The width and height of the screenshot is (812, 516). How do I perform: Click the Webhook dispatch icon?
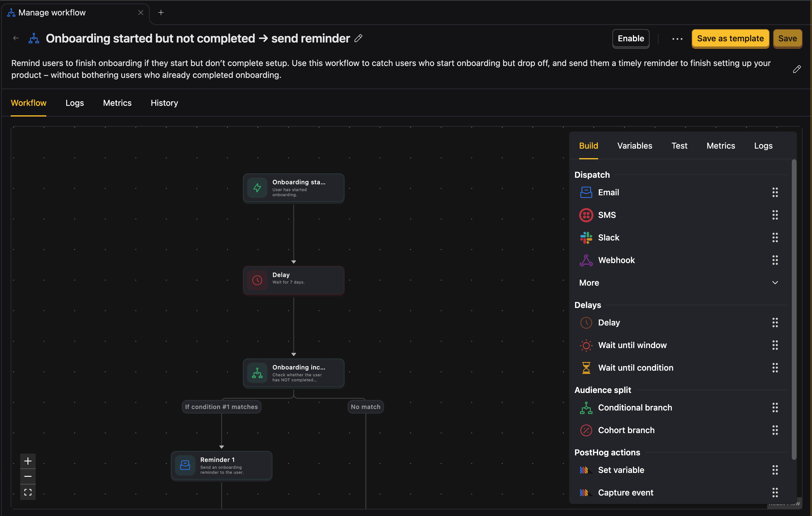click(x=586, y=260)
